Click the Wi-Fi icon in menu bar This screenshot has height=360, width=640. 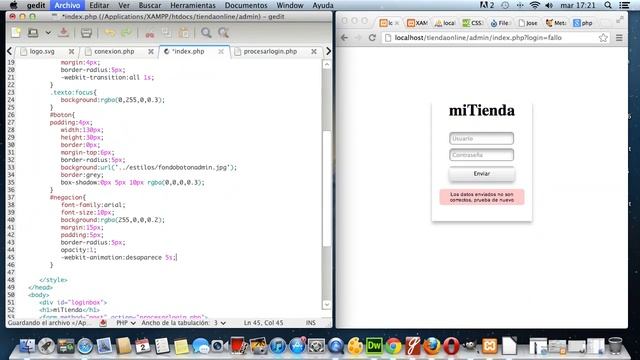coord(535,5)
